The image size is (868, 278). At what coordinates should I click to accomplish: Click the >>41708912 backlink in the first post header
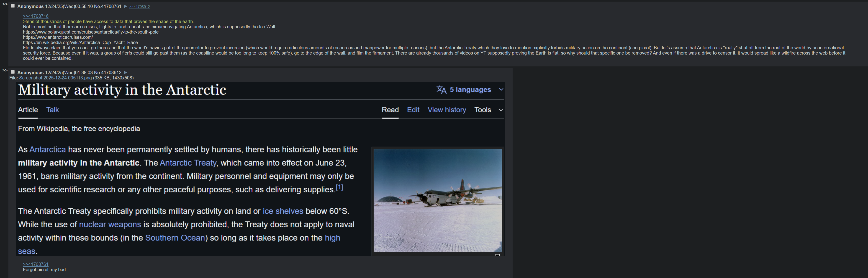click(x=139, y=7)
